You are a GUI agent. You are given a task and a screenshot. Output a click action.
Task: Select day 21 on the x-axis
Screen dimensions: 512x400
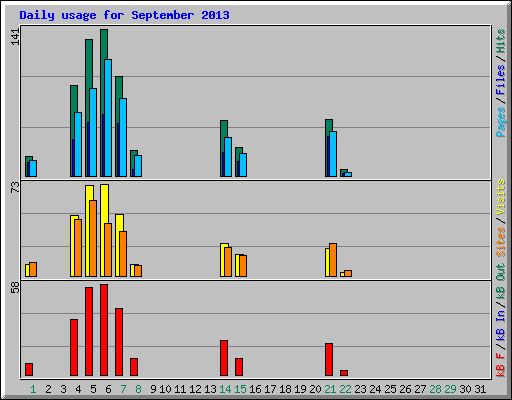click(x=330, y=389)
